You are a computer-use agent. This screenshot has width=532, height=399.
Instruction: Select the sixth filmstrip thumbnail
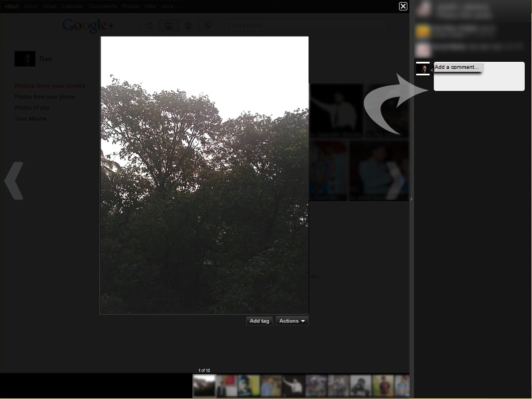(316, 386)
